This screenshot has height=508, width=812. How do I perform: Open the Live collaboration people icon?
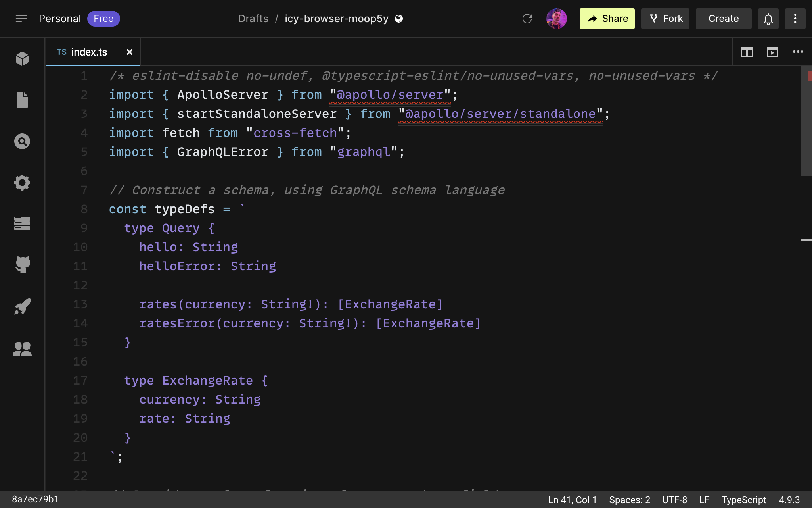pyautogui.click(x=22, y=349)
